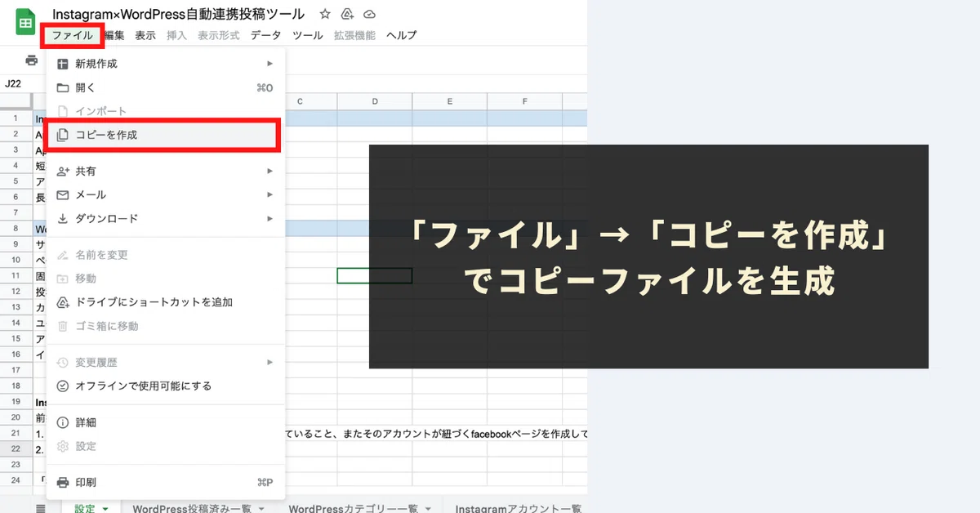Select row 24 header
The image size is (980, 513).
coord(16,480)
